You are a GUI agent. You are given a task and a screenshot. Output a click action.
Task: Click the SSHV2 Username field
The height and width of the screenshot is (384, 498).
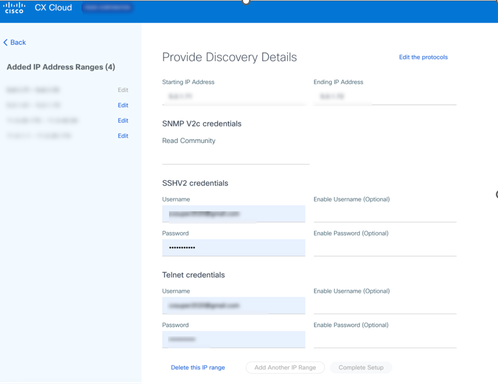click(x=233, y=214)
